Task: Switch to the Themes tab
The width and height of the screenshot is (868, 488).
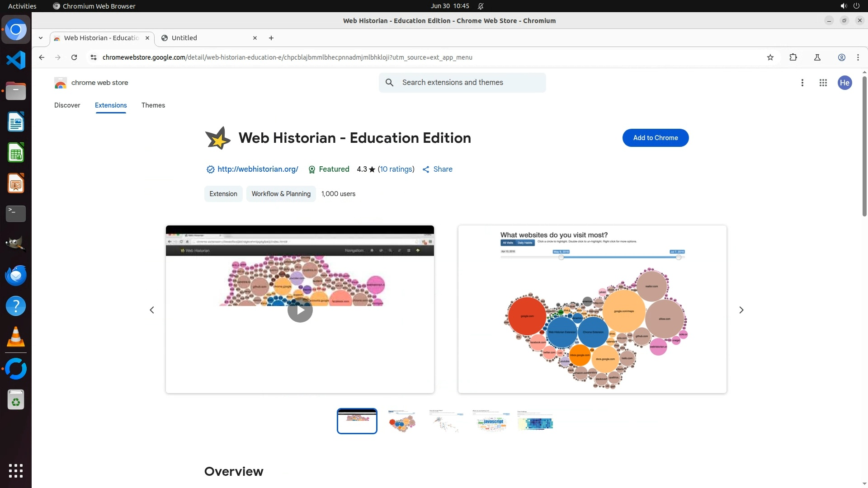Action: [153, 105]
